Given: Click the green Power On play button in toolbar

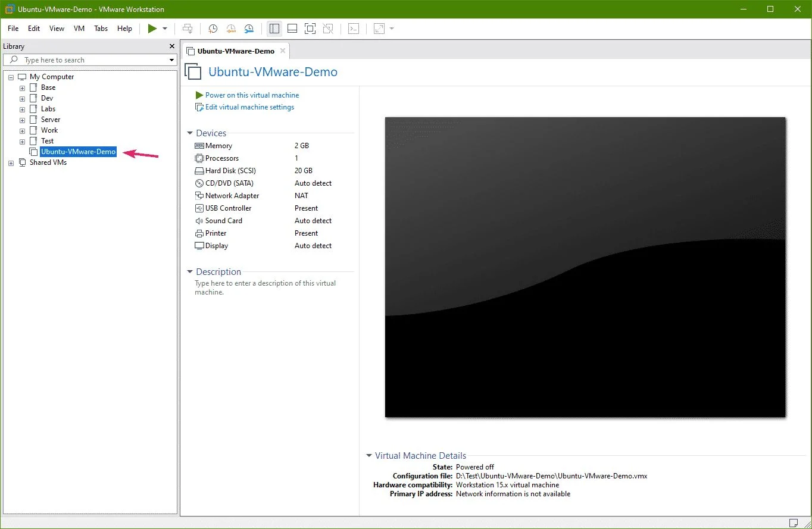Looking at the screenshot, I should point(152,29).
